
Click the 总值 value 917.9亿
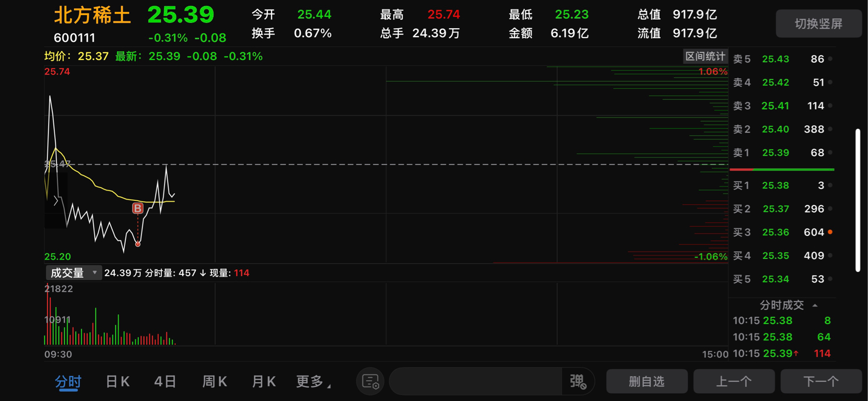[695, 15]
